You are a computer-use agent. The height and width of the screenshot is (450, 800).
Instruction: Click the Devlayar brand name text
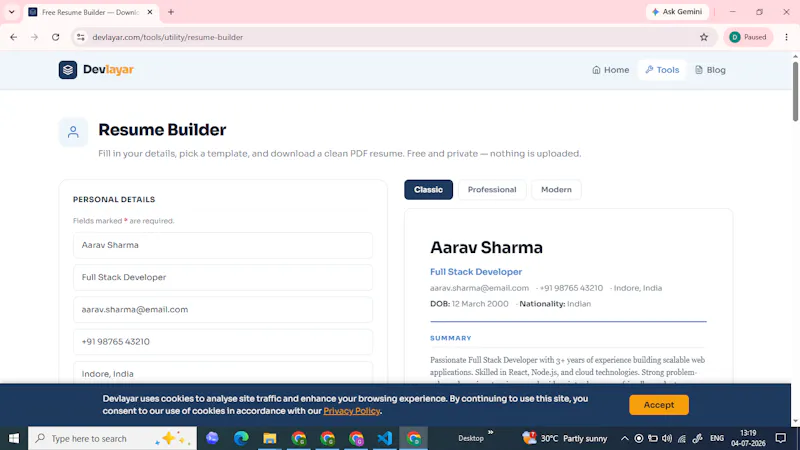coord(108,70)
